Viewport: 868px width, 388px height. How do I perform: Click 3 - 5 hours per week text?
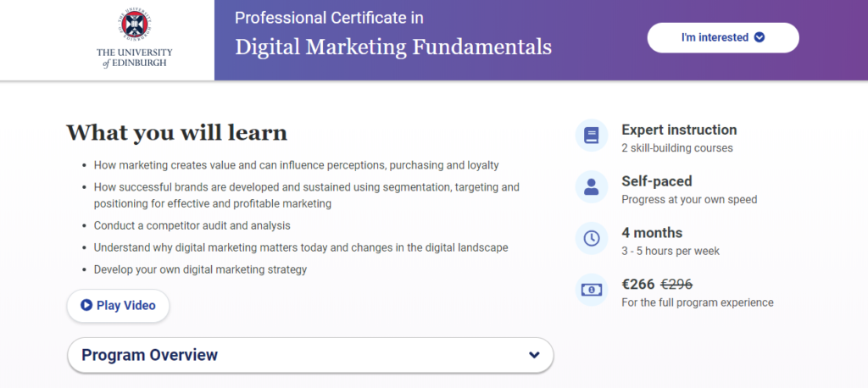pyautogui.click(x=670, y=251)
